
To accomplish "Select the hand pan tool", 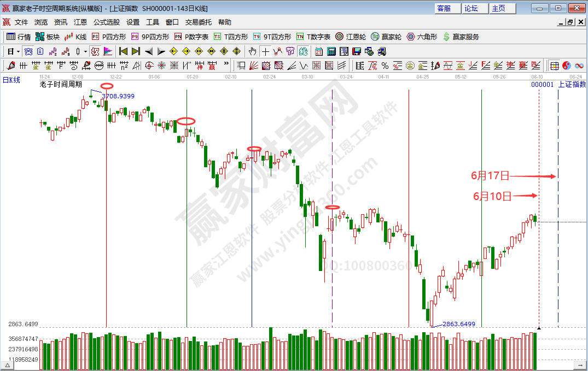I will (252, 51).
